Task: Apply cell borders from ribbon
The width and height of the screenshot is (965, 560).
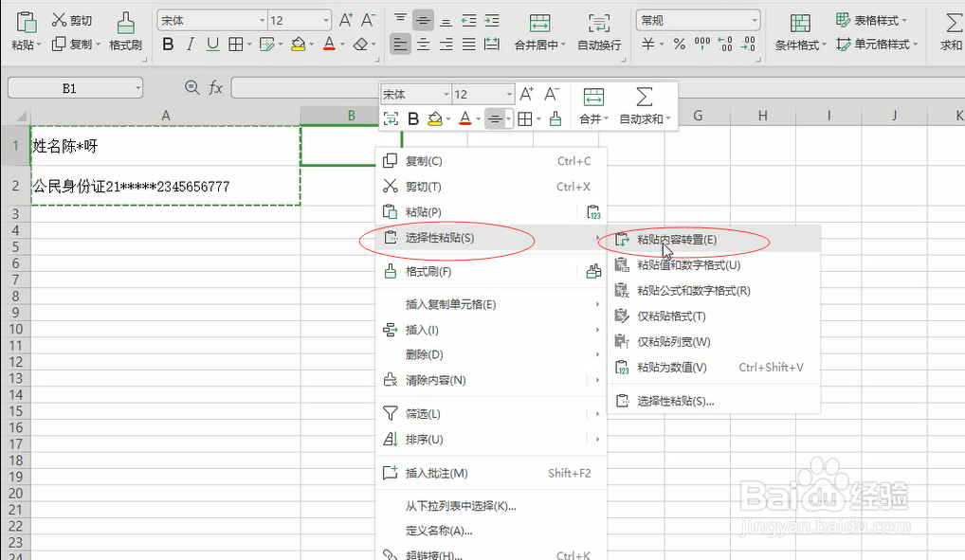Action: pos(236,45)
